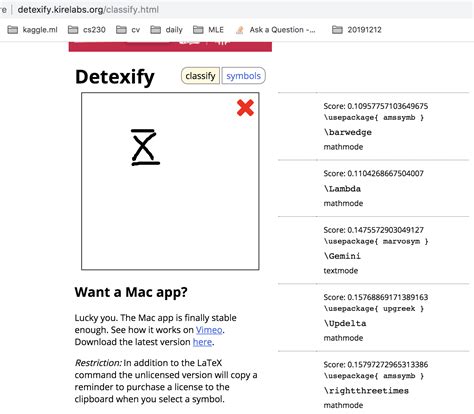Click the usepackage marvosym line
474x414 pixels.
(376, 241)
